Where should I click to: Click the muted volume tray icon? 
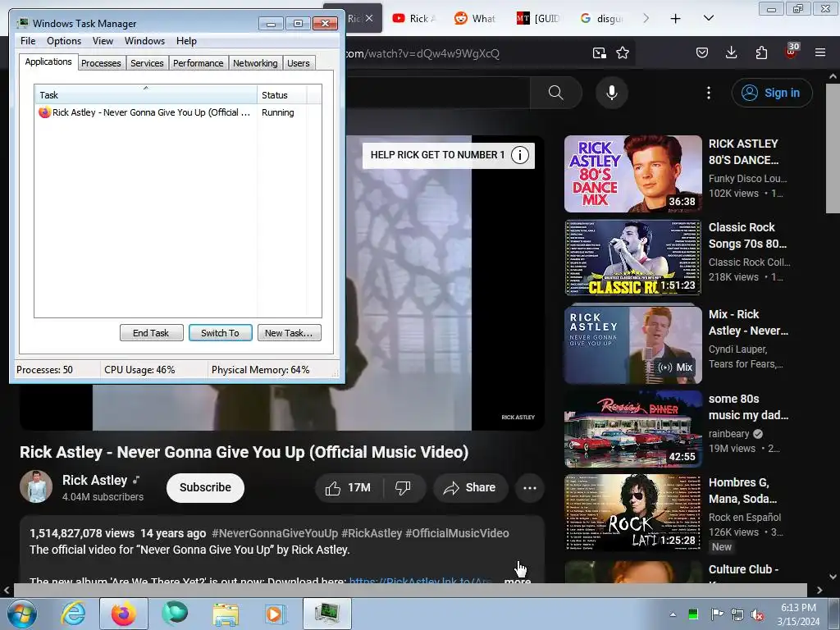tap(757, 614)
